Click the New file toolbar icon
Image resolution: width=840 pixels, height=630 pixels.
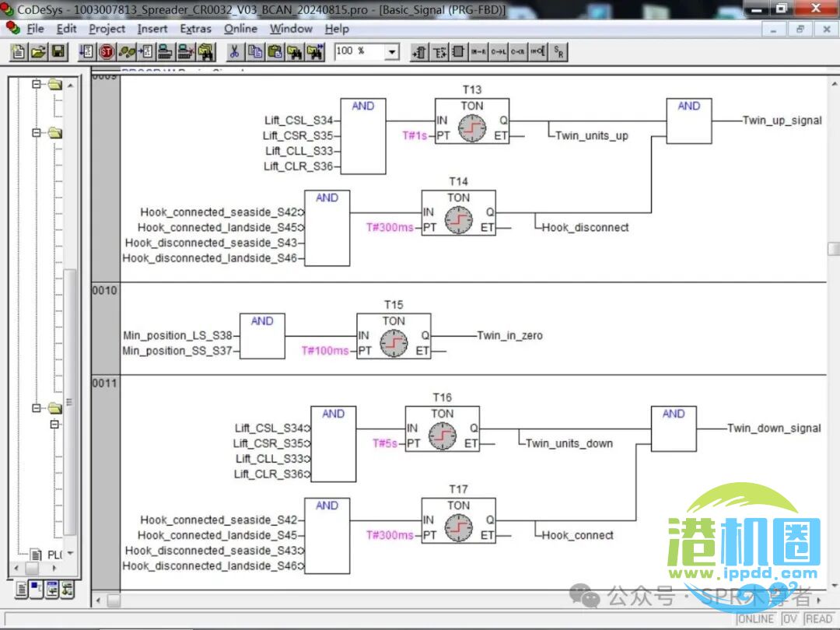click(x=18, y=52)
